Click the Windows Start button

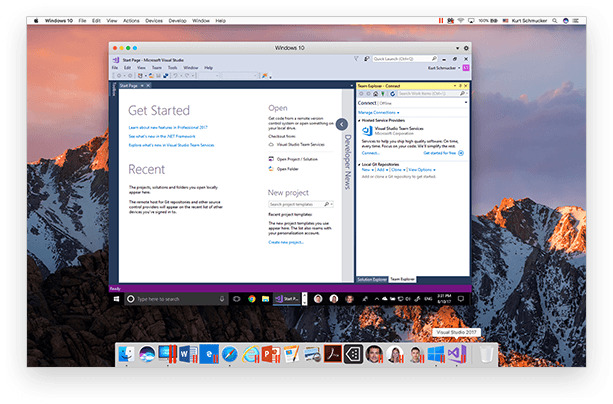coord(116,299)
